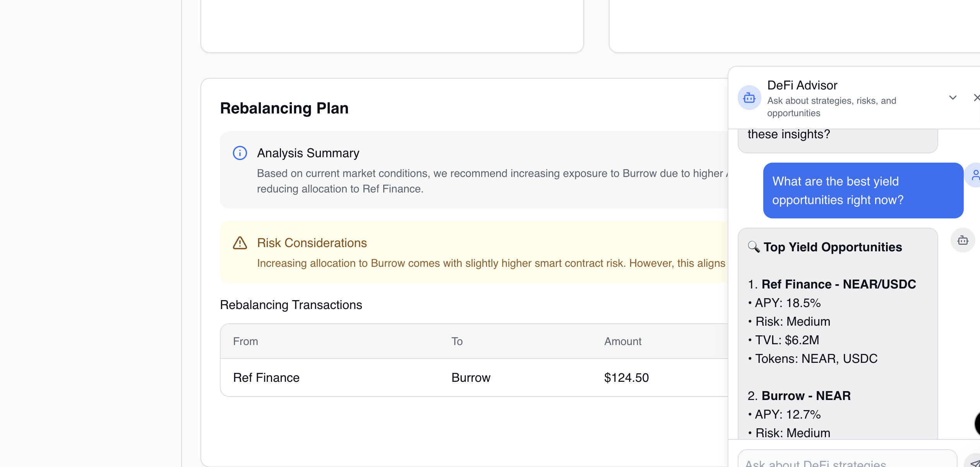Click the user avatar beside the question
Screen dimensions: 980x467
(975, 175)
